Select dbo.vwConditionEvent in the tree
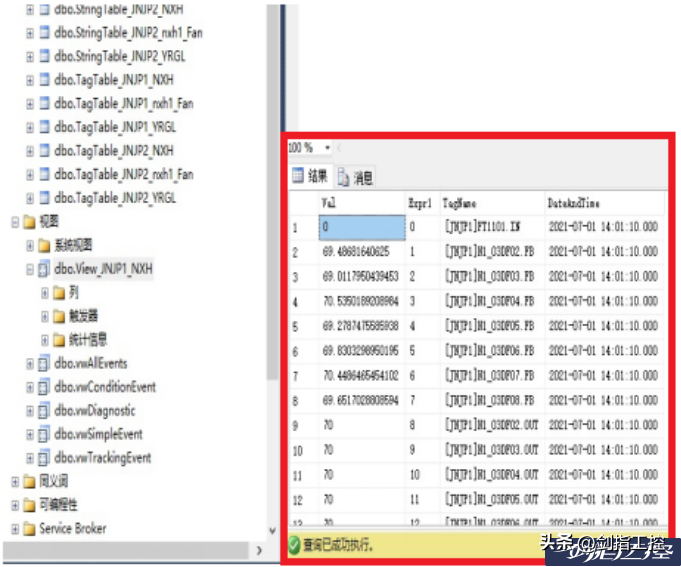 click(104, 387)
